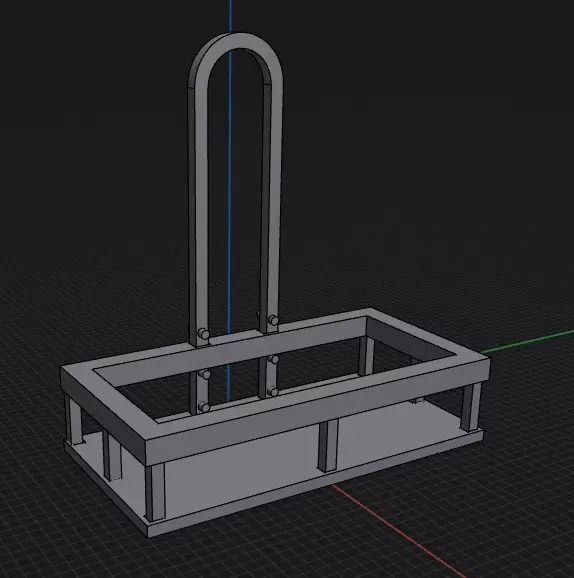Select the nearest front corner support post
This screenshot has height=578, width=574.
(155, 492)
